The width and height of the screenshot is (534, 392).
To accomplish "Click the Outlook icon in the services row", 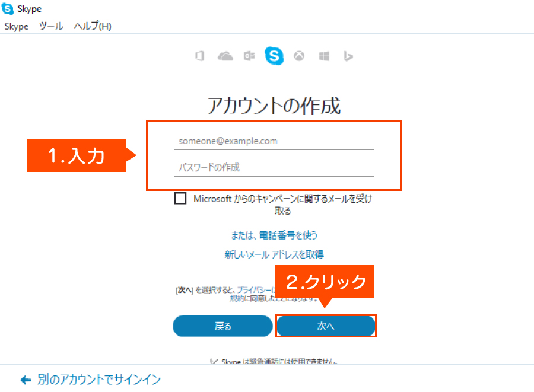I will tap(249, 56).
